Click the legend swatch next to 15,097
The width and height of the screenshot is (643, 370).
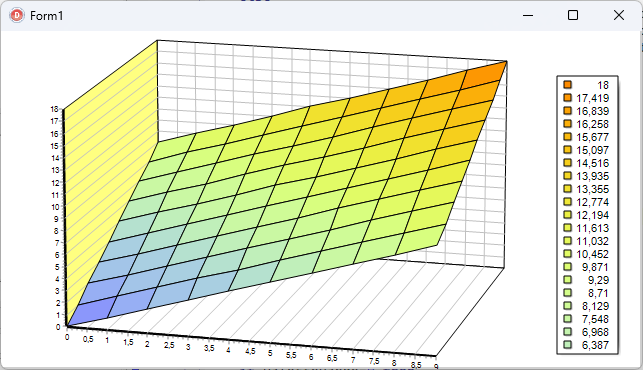568,150
